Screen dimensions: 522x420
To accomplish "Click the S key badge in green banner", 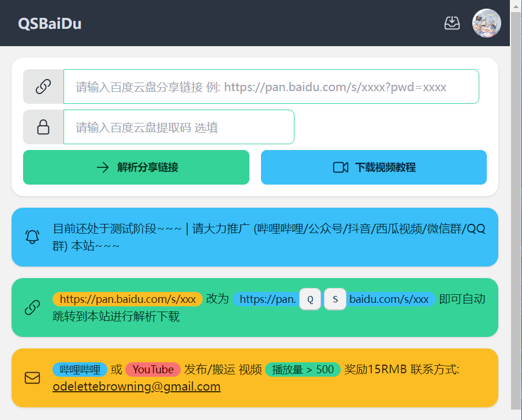I will click(x=335, y=299).
